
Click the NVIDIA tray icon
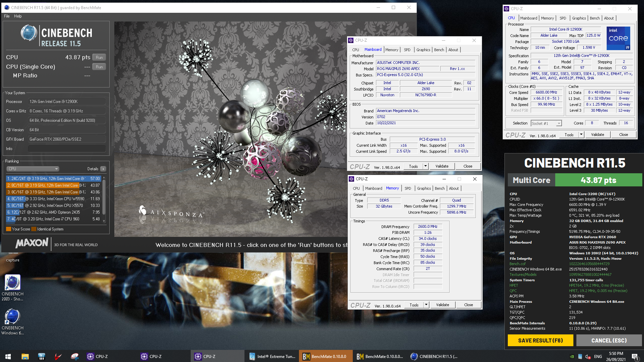pyautogui.click(x=572, y=356)
